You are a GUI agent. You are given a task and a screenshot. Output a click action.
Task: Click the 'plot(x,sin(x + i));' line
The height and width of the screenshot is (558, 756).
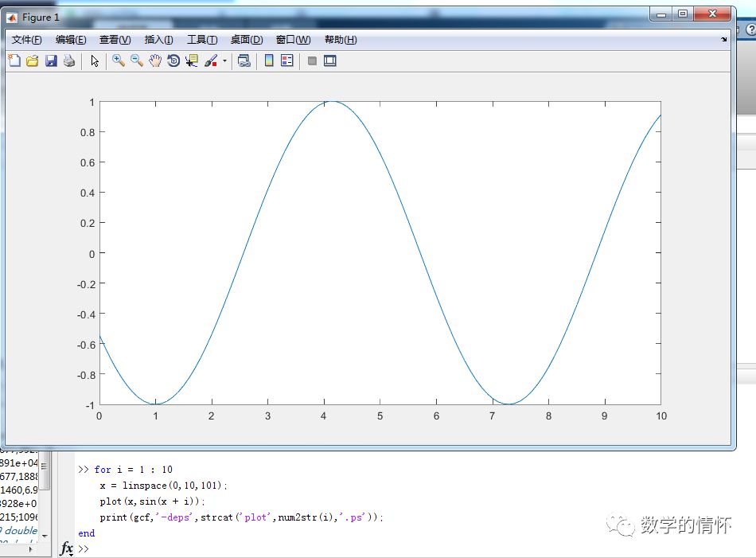coord(152,501)
